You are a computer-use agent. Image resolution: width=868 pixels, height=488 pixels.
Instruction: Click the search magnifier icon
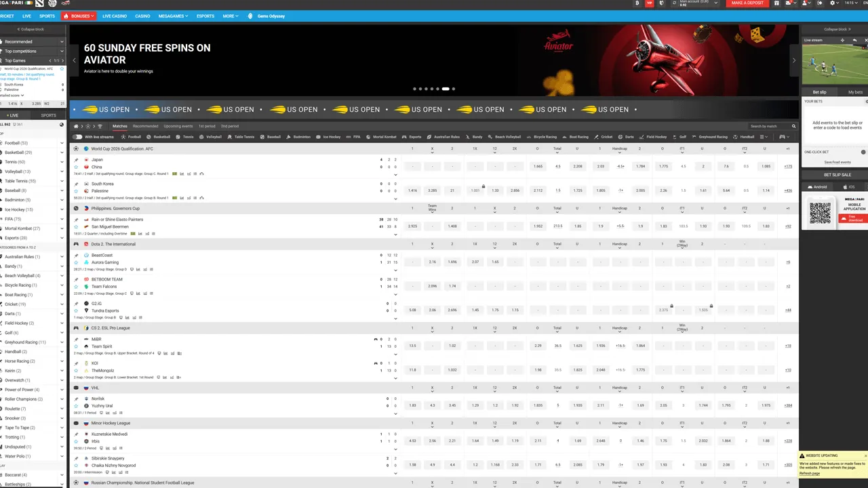click(x=794, y=126)
